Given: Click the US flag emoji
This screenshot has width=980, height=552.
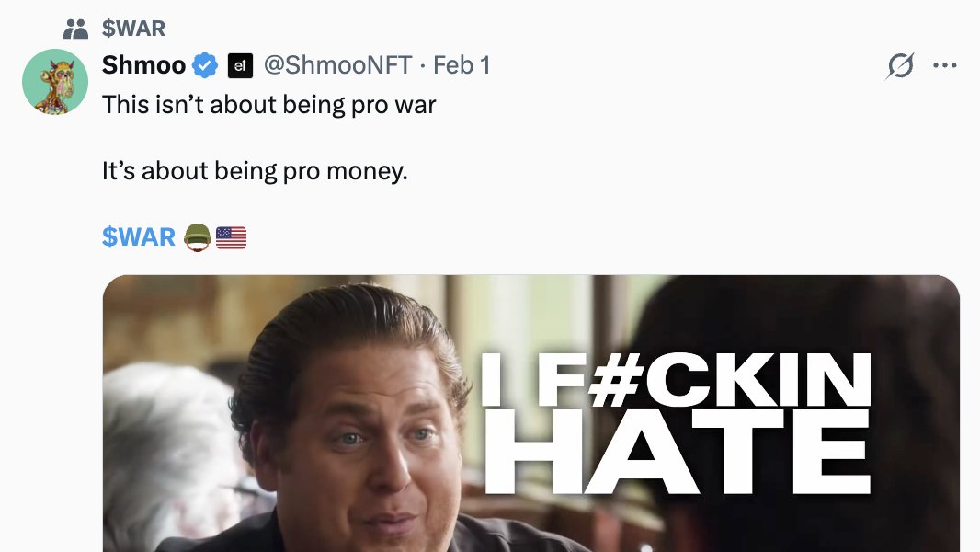Looking at the screenshot, I should click(232, 237).
